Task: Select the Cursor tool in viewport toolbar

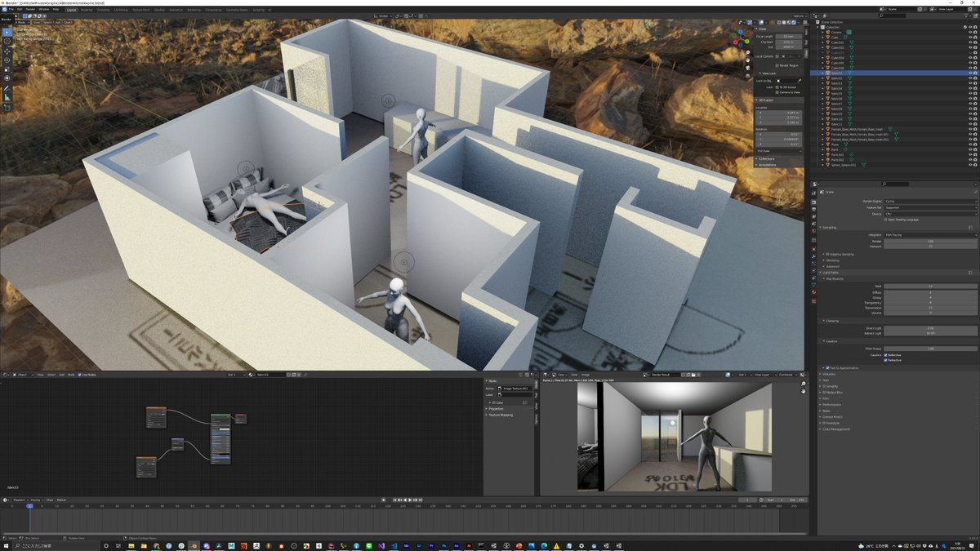Action: [7, 41]
